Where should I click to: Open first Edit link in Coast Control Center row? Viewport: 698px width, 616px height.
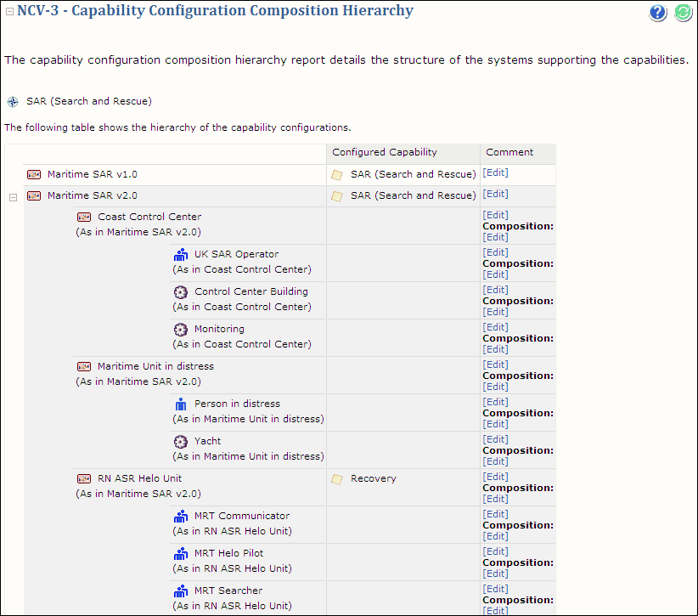click(495, 215)
